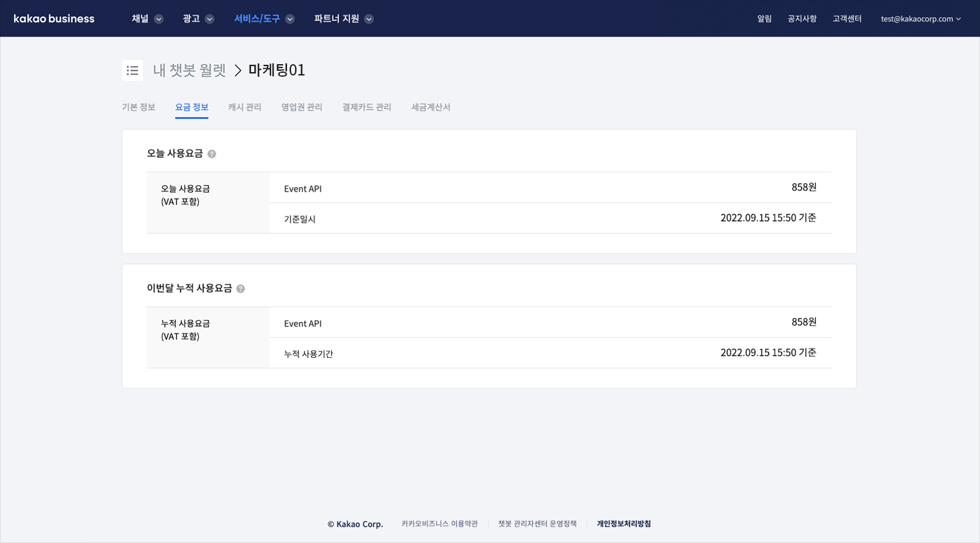Viewport: 980px width, 543px height.
Task: Open the test@kakaocorp.com account menu
Action: tap(920, 19)
